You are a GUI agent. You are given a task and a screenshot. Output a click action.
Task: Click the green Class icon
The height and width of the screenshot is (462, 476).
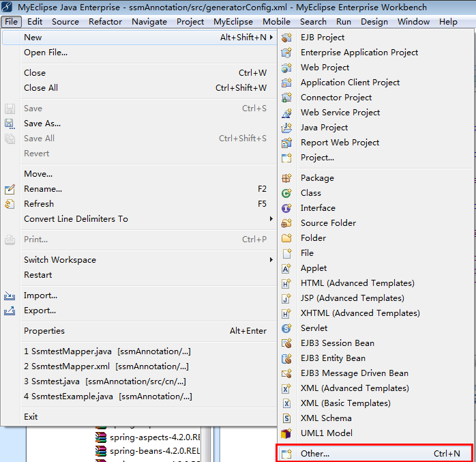(286, 193)
